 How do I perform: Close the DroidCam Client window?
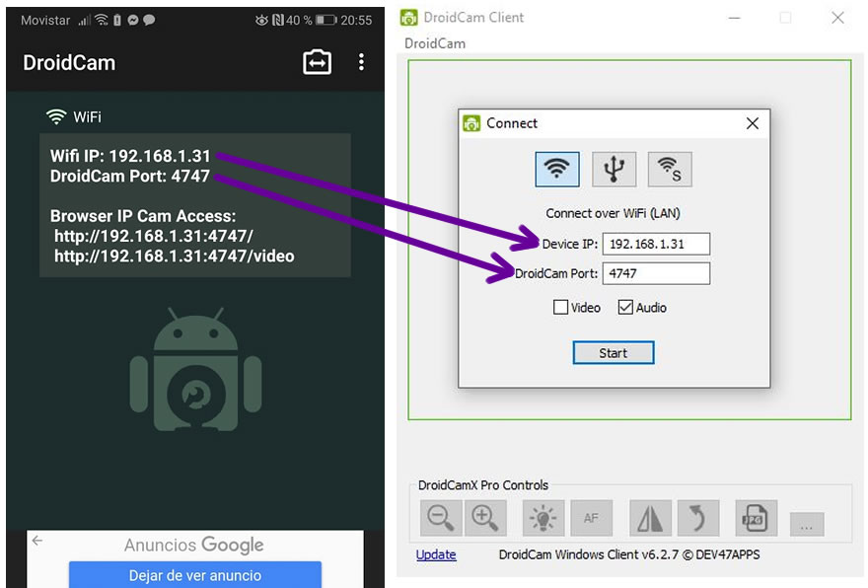click(837, 18)
